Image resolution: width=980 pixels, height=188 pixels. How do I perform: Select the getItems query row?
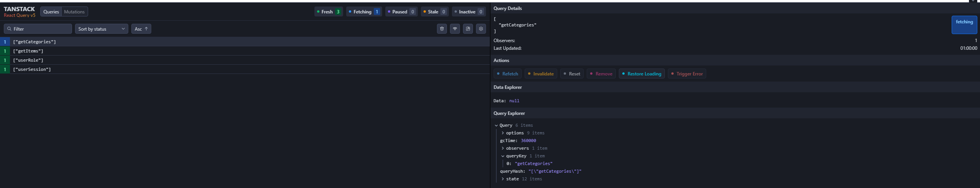click(245, 51)
